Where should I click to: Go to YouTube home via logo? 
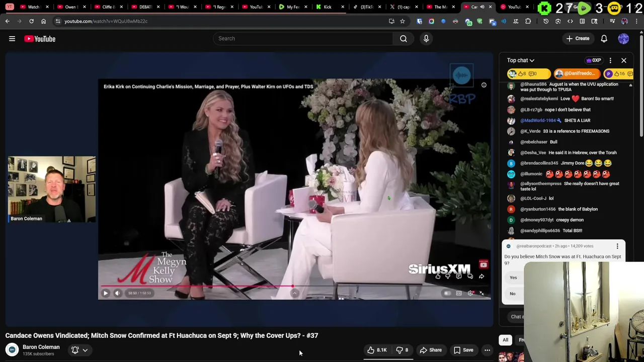tap(40, 39)
